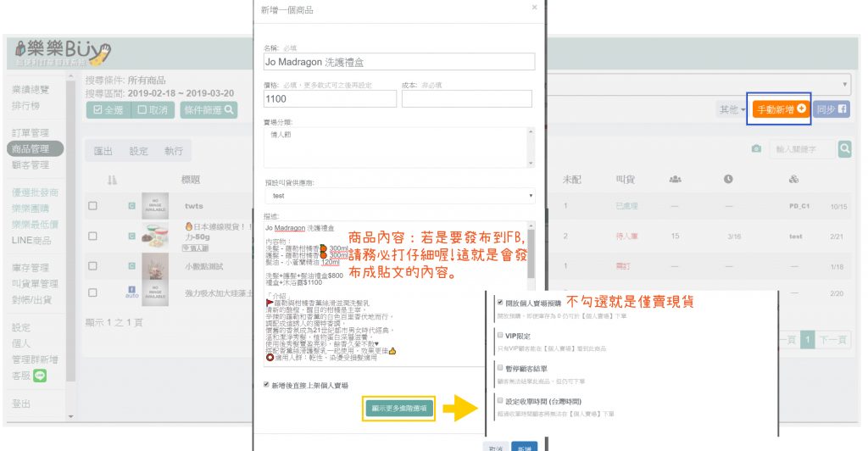This screenshot has height=451, width=868.
Task: Go to 排行榜 in sidebar
Action: click(x=25, y=105)
